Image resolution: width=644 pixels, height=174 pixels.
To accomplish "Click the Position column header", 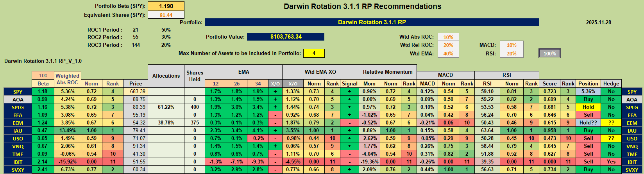I will pyautogui.click(x=588, y=83).
